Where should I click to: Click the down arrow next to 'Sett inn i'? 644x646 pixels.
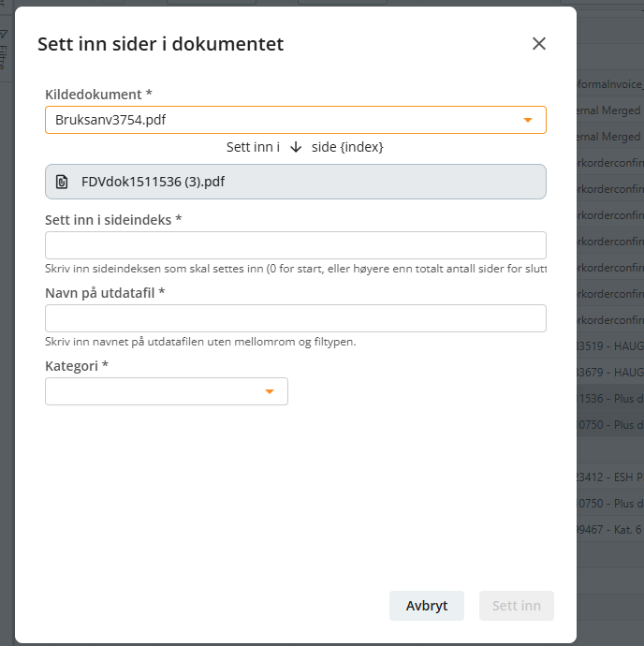pyautogui.click(x=296, y=147)
